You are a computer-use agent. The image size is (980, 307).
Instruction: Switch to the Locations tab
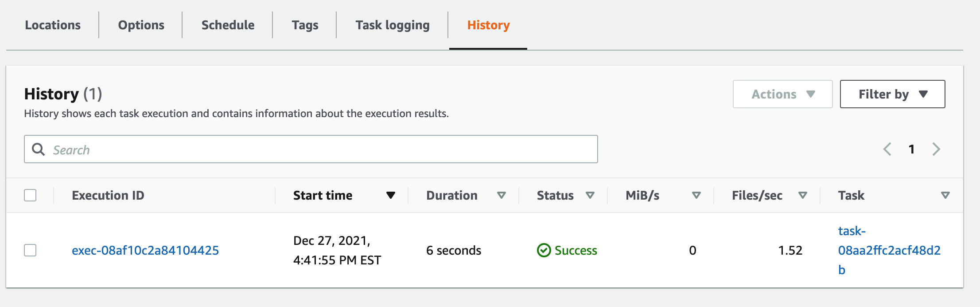(x=53, y=25)
